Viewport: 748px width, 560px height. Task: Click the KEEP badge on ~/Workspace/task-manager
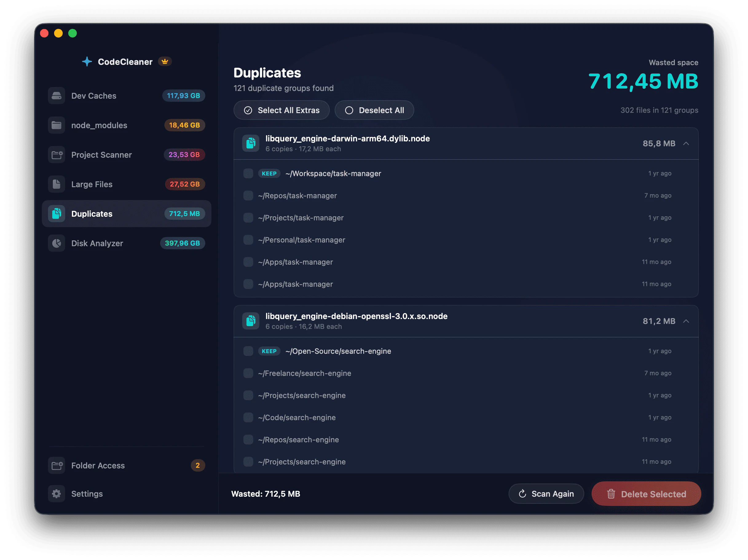(269, 173)
